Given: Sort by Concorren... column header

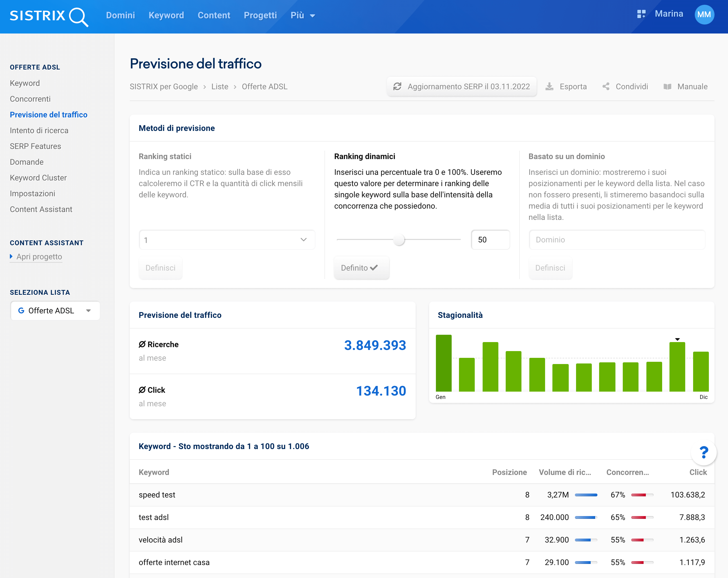Looking at the screenshot, I should tap(627, 472).
